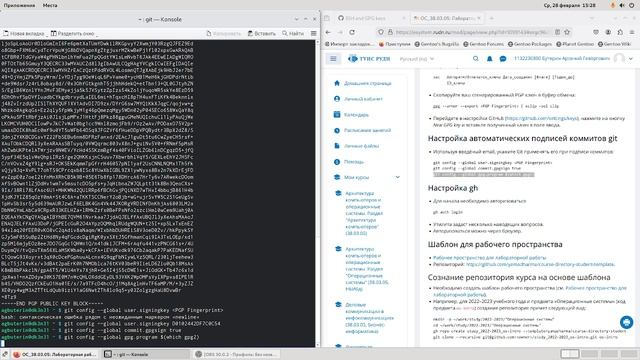Screen dimensions: 640x360
Task: Open Gentoo Forums bookmark
Action: click(484, 44)
